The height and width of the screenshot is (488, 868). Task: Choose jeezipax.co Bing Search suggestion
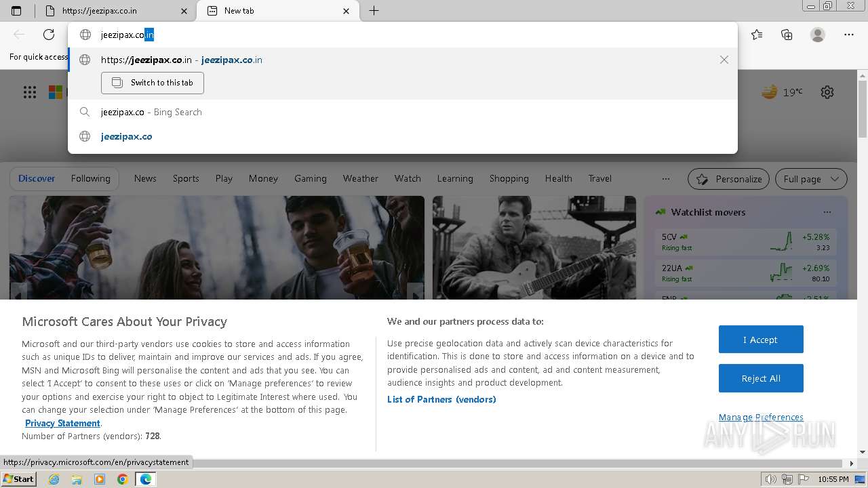pos(403,112)
